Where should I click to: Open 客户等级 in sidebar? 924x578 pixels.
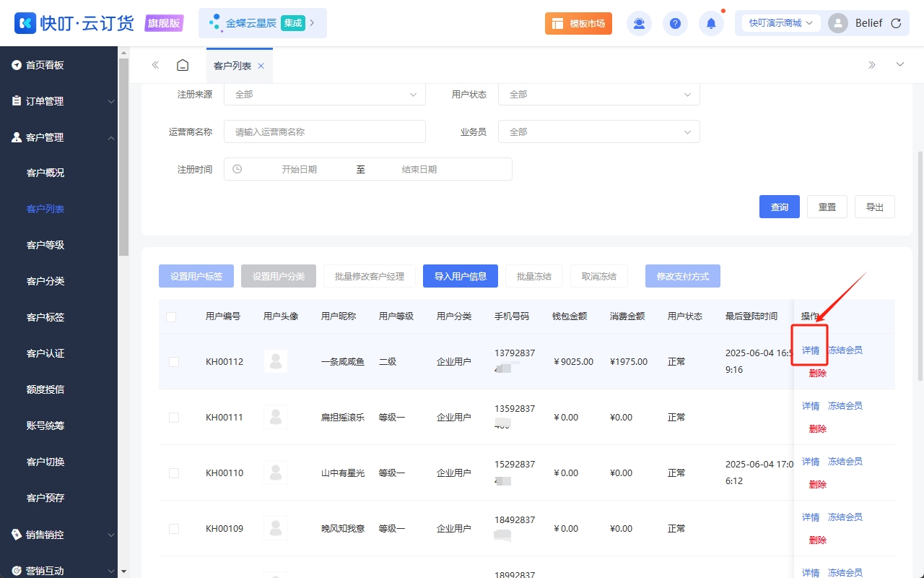coord(45,245)
